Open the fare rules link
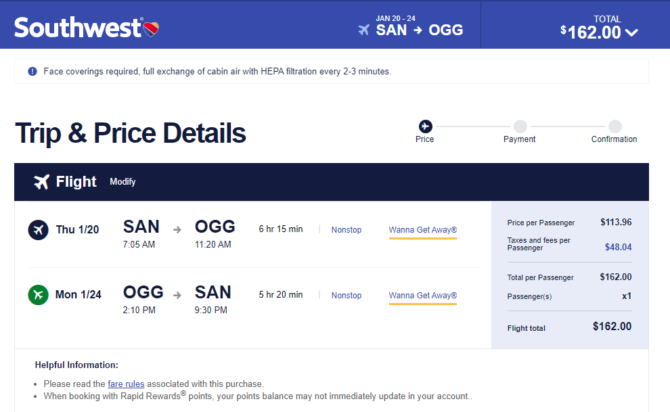Screen dimensions: 670x412 [x=126, y=384]
